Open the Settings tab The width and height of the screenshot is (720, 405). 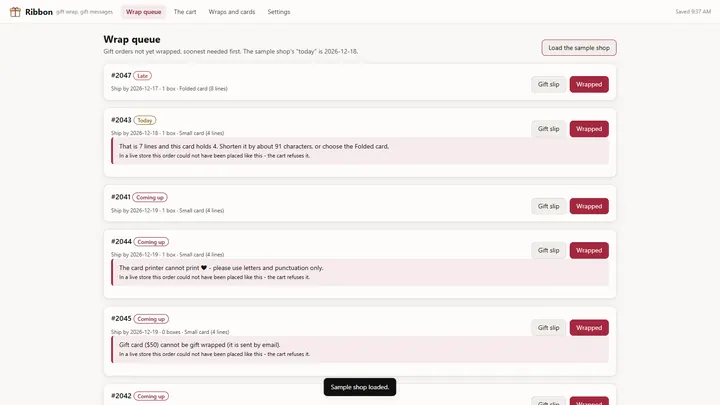pos(279,12)
